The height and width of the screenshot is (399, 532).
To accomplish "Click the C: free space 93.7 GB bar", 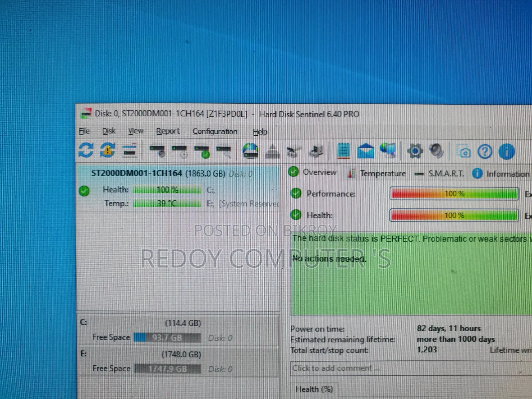I will coord(167,337).
